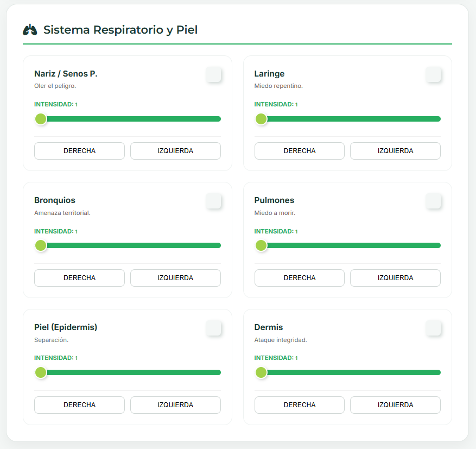Click the Dermis intensity slider handle
The width and height of the screenshot is (476, 449).
(261, 372)
